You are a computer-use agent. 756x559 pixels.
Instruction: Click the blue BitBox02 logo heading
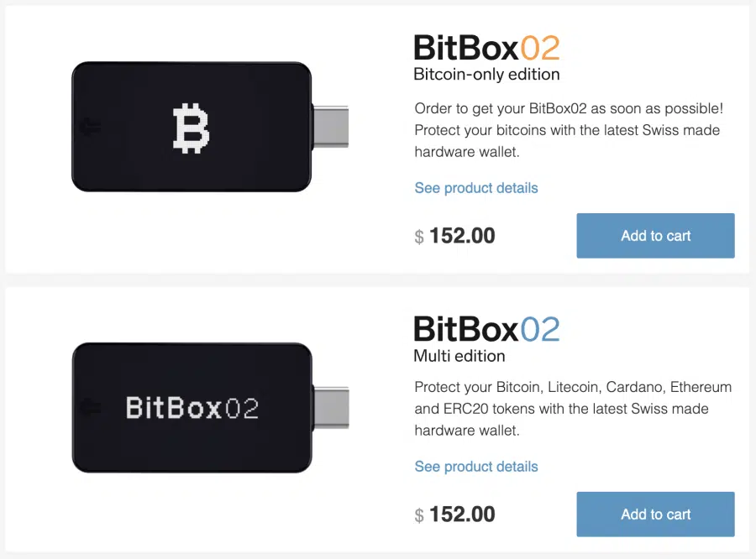coord(486,329)
